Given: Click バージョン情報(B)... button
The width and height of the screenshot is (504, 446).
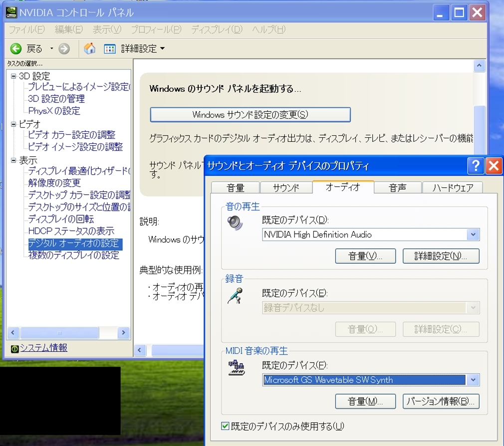Looking at the screenshot, I should (441, 401).
